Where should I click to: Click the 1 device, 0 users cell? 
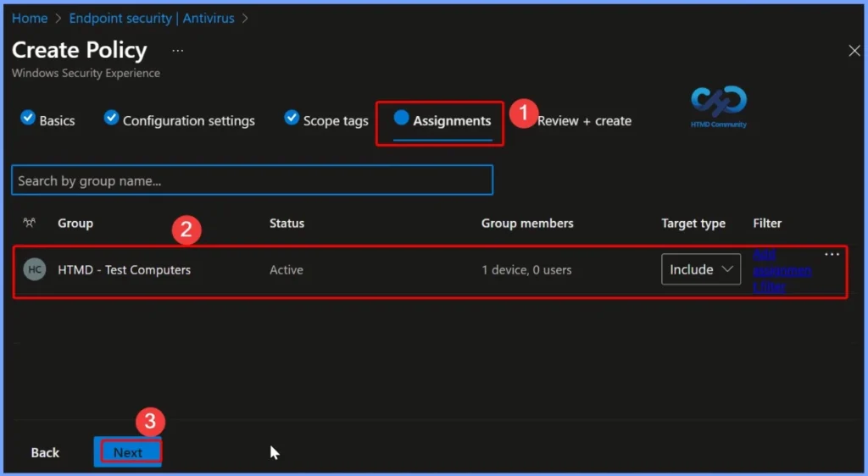[x=526, y=270]
